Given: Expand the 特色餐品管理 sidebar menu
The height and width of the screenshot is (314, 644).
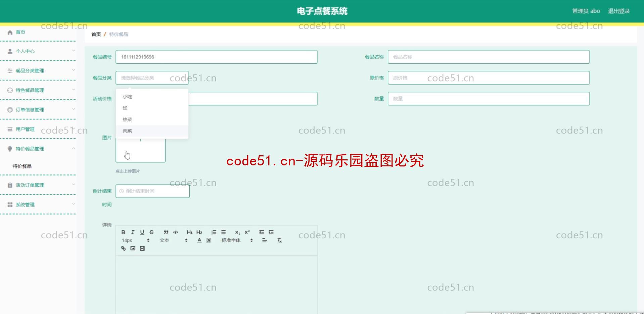Looking at the screenshot, I should coord(38,90).
